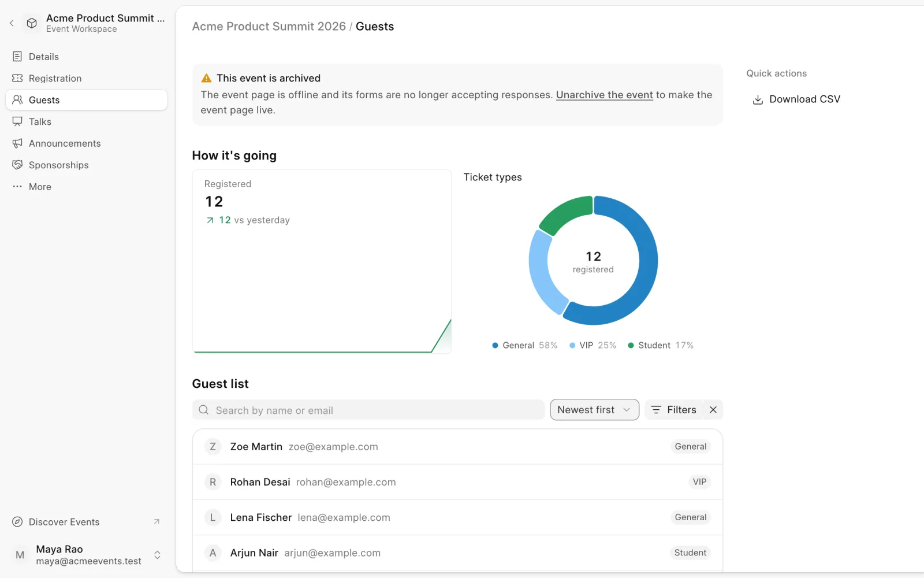Open the Filters button
The height and width of the screenshot is (578, 924).
[673, 410]
